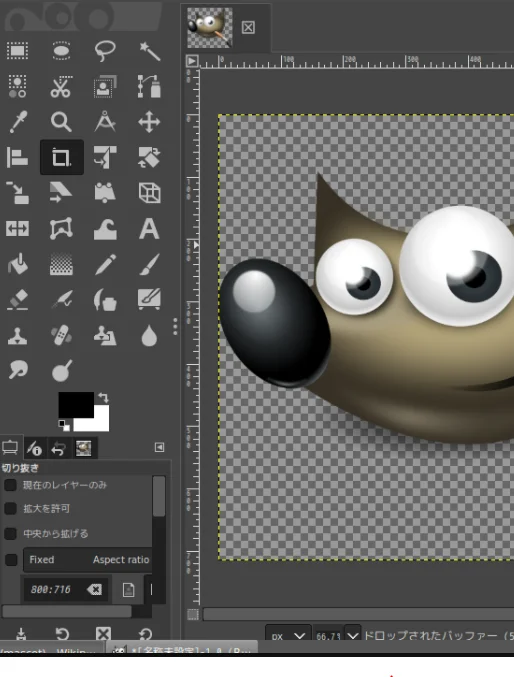This screenshot has width=514, height=677.
Task: Choose the Dodge/Burn tool
Action: tap(61, 370)
